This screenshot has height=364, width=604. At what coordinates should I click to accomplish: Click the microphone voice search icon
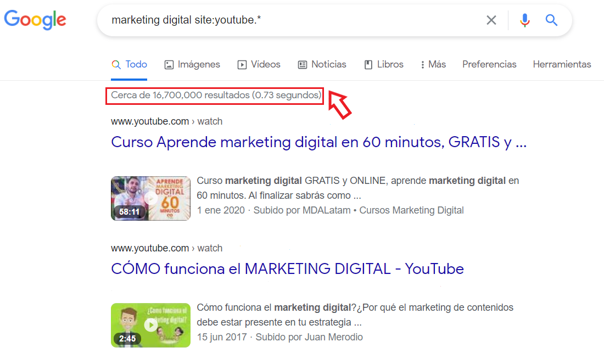[x=525, y=20]
